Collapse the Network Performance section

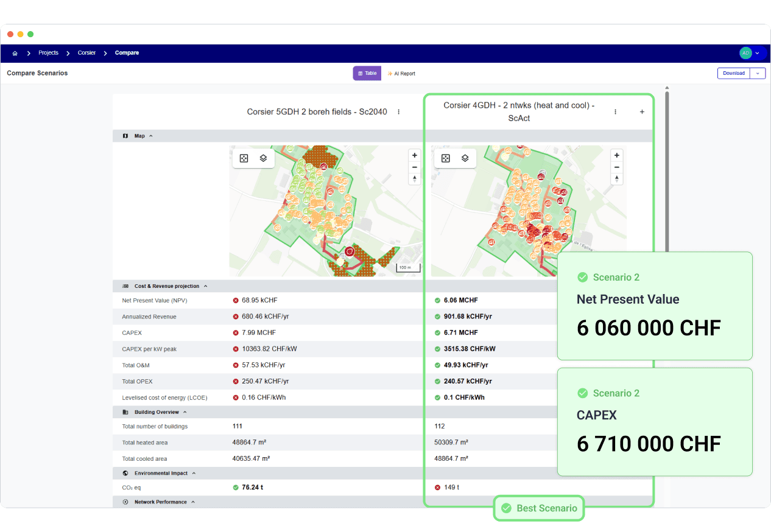tap(192, 502)
